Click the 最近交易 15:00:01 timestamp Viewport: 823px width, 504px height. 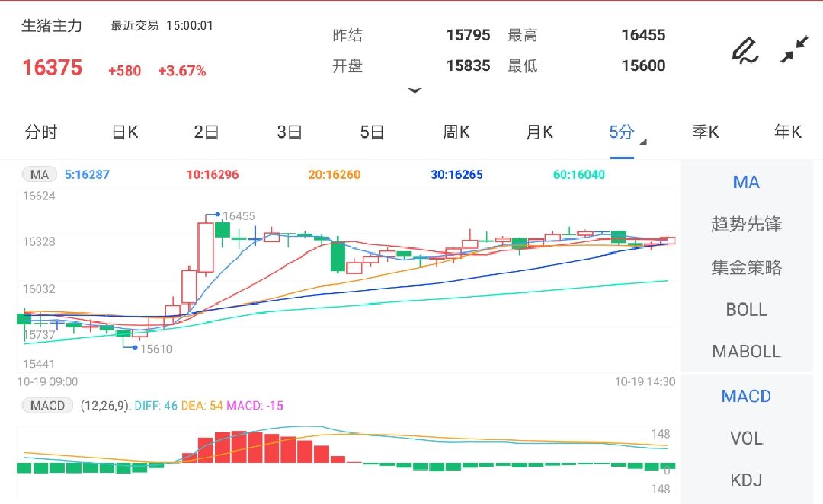[162, 26]
